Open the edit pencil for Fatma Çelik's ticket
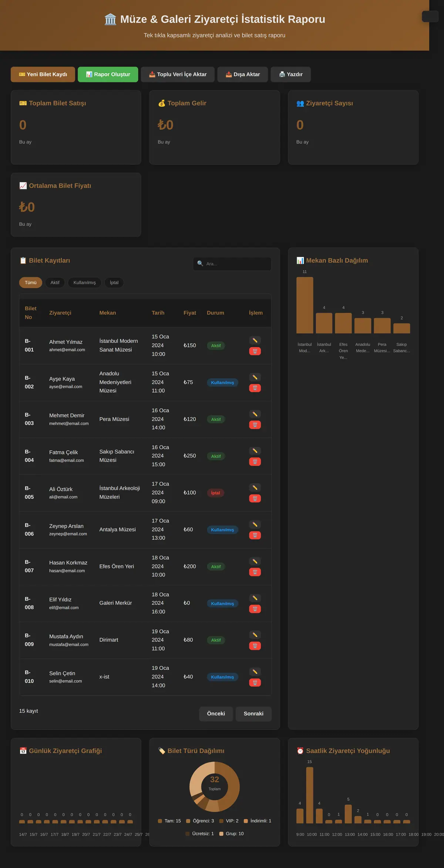Image resolution: width=444 pixels, height=868 pixels. click(255, 451)
